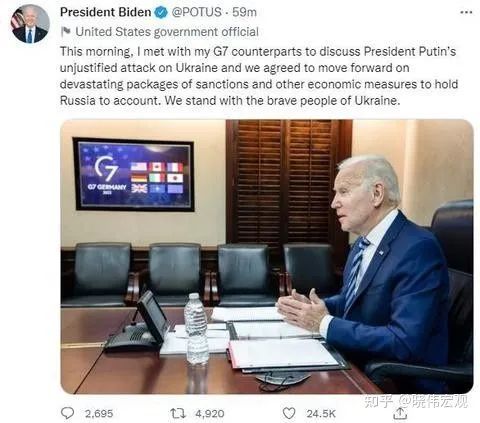Screen dimensions: 480x423
Task: View the 2,695 replies count
Action: click(x=99, y=414)
